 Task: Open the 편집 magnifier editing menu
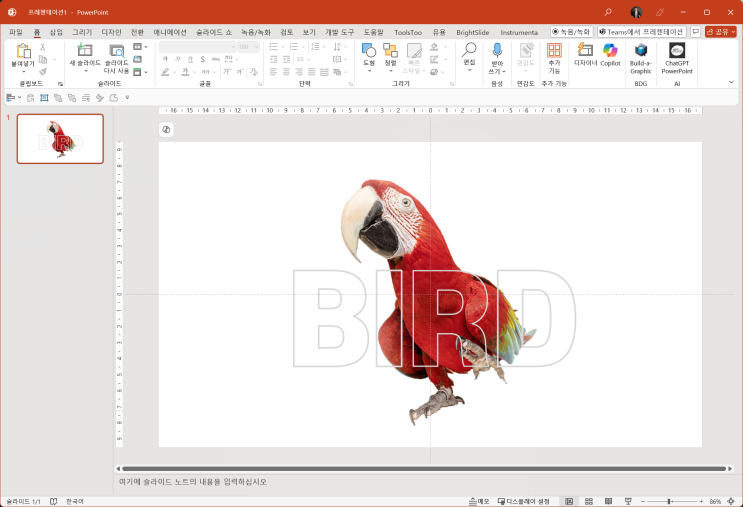[x=469, y=49]
